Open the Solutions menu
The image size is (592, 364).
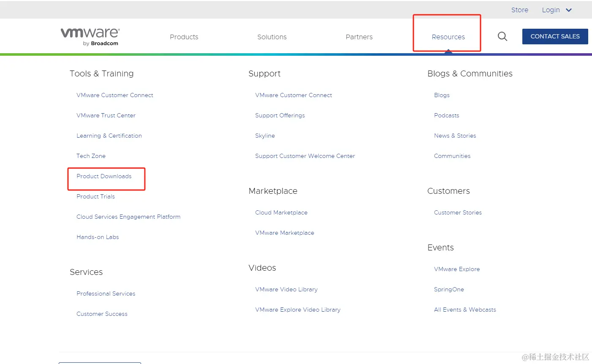(272, 37)
